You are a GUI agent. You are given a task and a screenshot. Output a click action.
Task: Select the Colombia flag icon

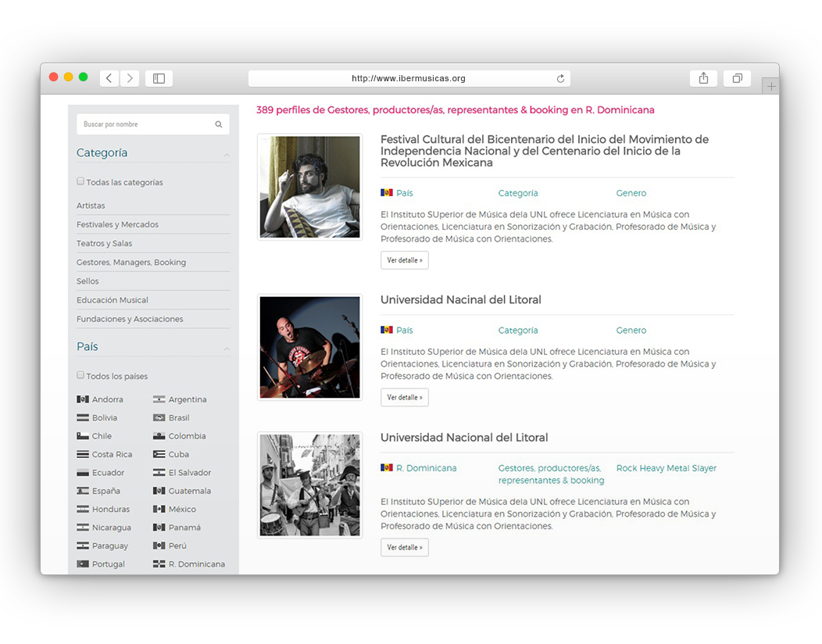tap(159, 436)
